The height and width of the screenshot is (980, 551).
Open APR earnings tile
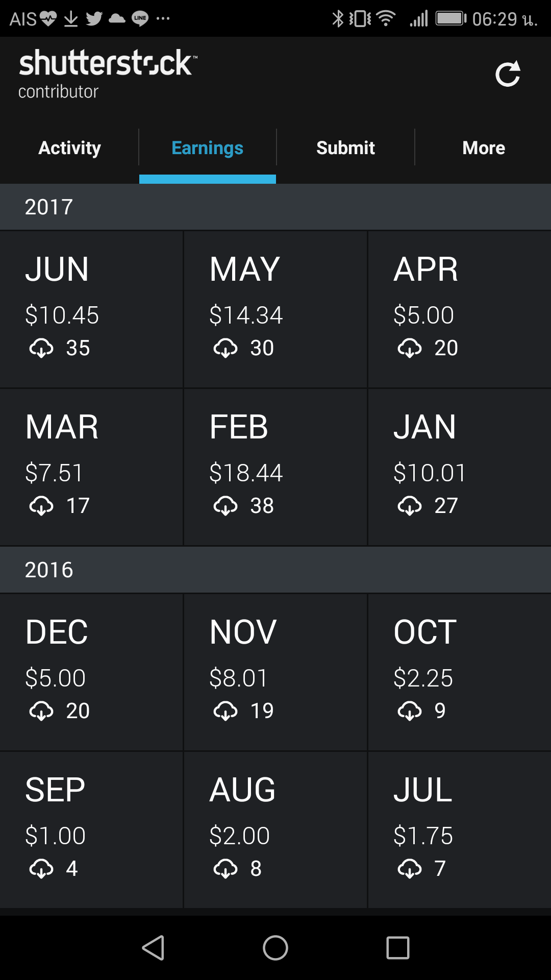click(459, 309)
